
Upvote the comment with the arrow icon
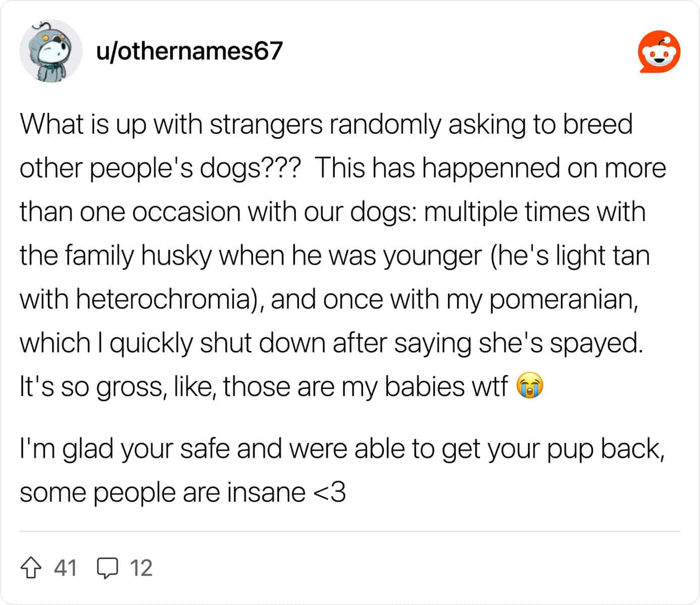[x=31, y=568]
